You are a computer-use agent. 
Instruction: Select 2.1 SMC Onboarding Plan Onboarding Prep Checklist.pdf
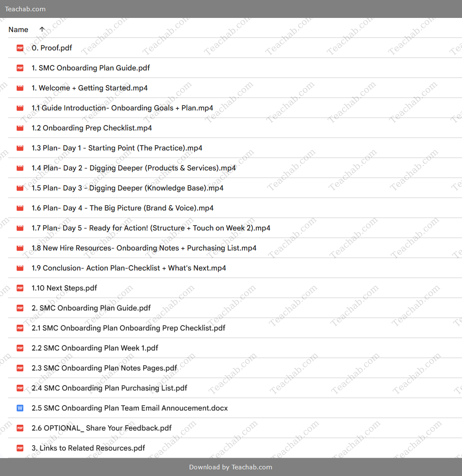128,328
